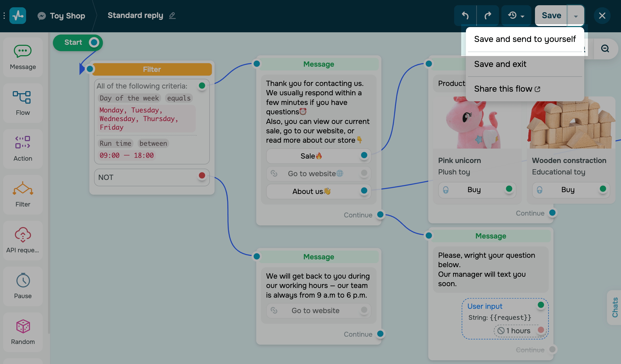
Task: Select the Message element icon in sidebar
Action: [23, 51]
